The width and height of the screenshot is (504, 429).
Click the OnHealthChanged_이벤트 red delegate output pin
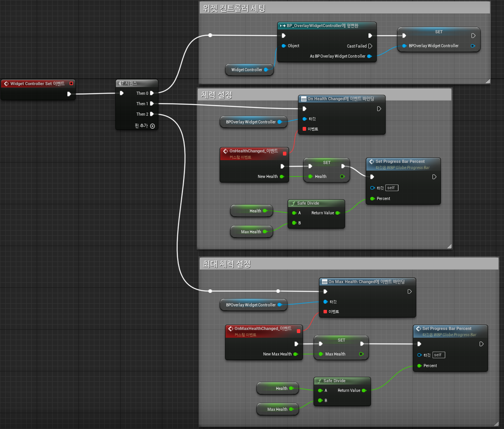tap(285, 154)
